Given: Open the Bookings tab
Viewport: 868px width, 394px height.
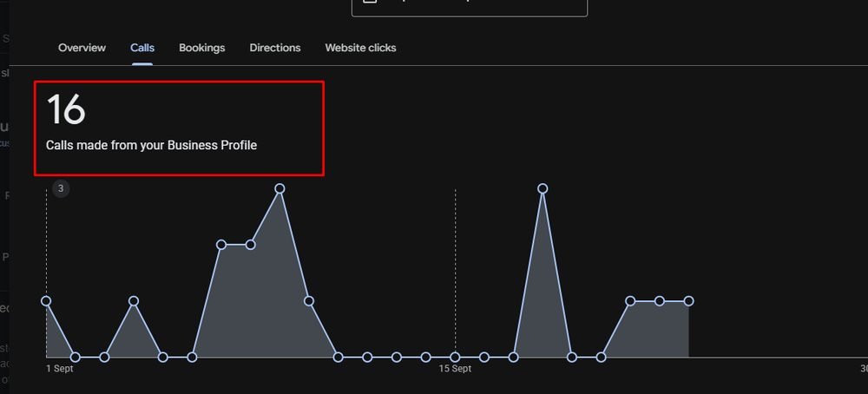Looking at the screenshot, I should pyautogui.click(x=202, y=48).
